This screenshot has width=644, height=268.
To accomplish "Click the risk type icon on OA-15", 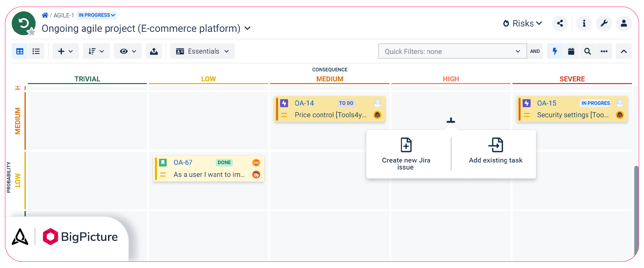I will (527, 103).
